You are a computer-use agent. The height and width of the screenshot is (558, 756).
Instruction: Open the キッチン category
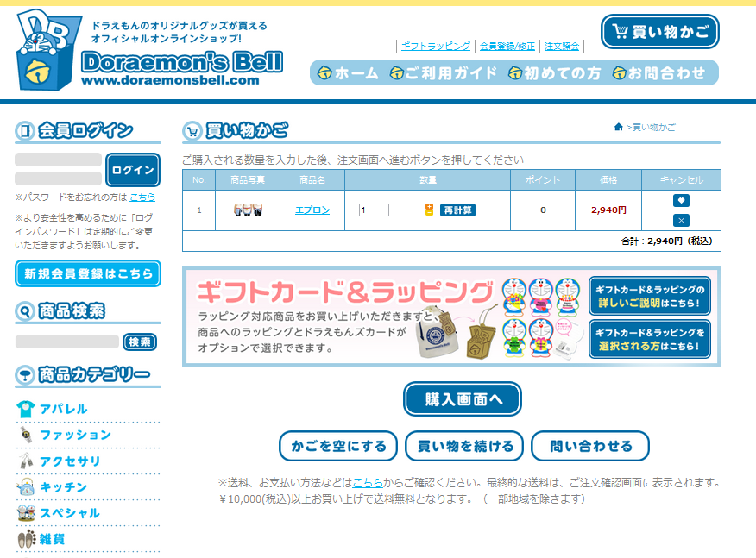52,487
